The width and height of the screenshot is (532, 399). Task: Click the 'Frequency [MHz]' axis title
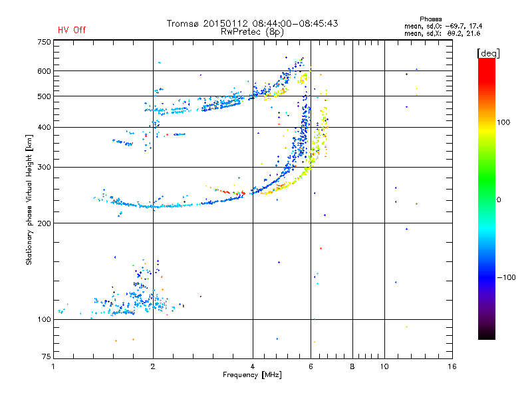pyautogui.click(x=252, y=375)
